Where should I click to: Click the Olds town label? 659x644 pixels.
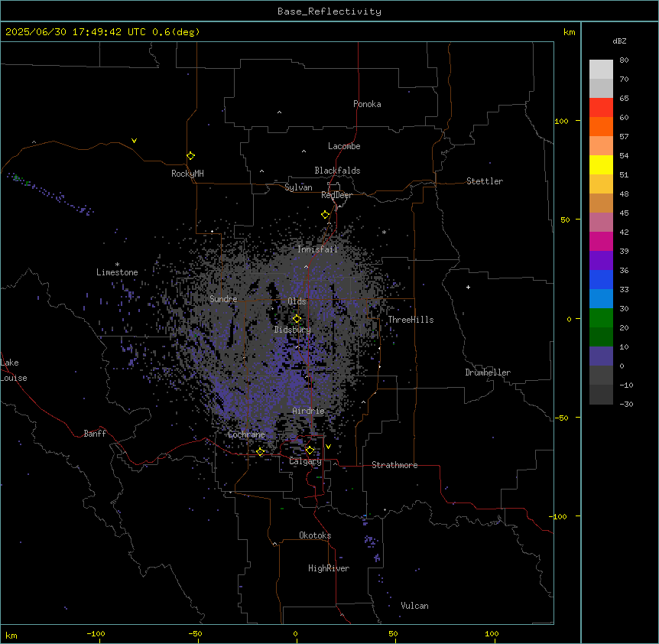click(x=297, y=301)
